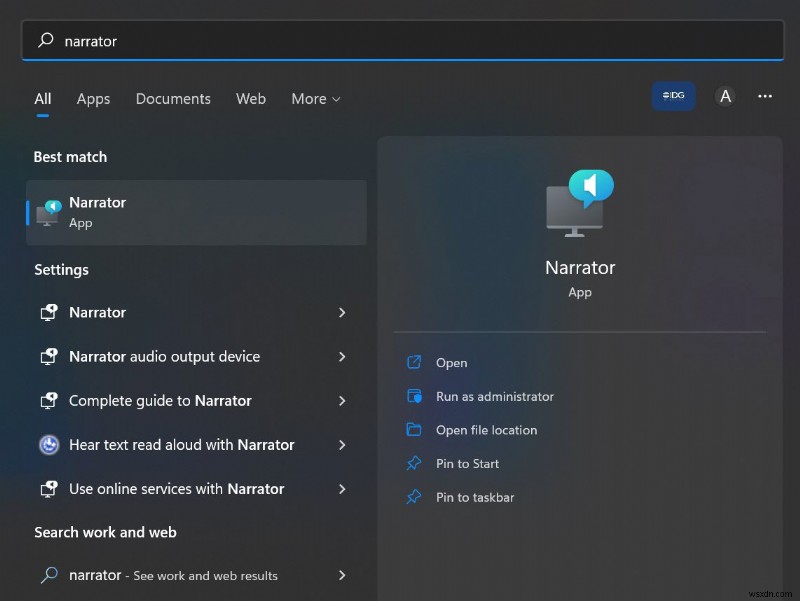Click the folder icon beside Open file location
This screenshot has width=800, height=601.
[x=415, y=430]
